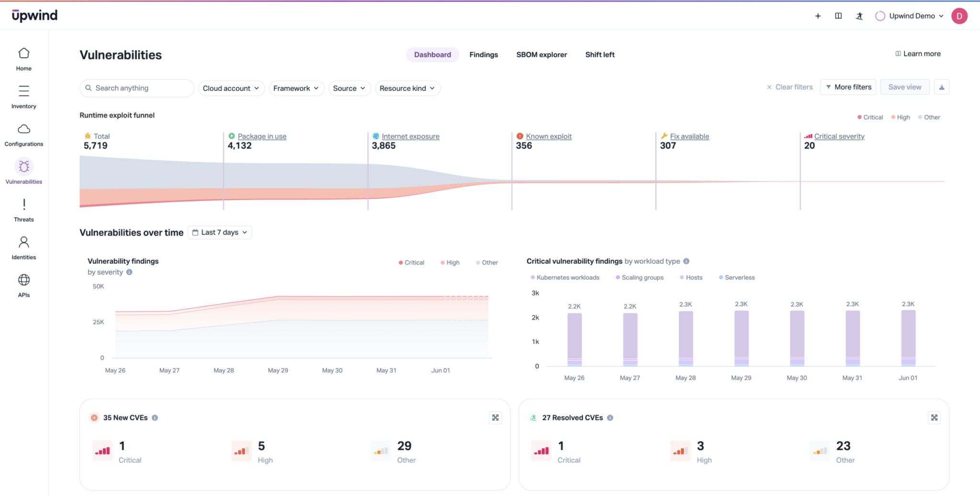Switch to the Findings tab
This screenshot has height=496, width=980.
coord(483,55)
